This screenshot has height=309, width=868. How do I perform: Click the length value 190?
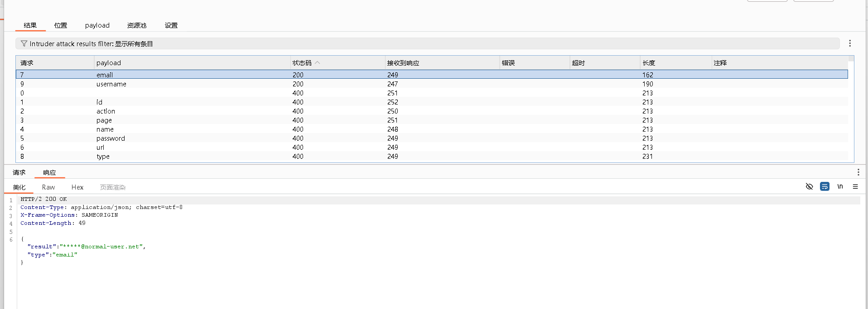[647, 84]
